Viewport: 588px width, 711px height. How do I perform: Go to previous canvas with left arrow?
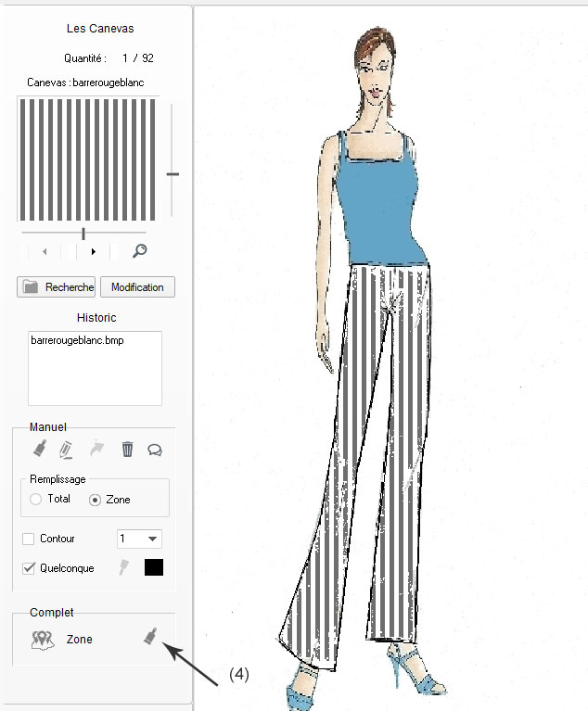click(x=44, y=251)
